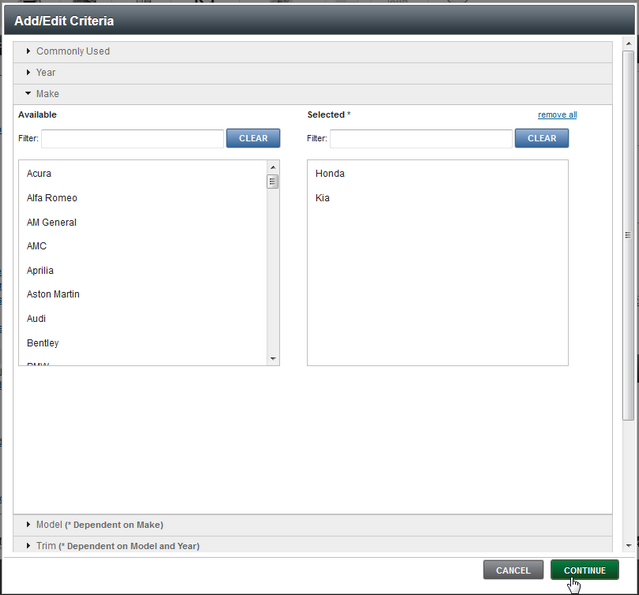Click the Available filter input field
Screen dimensions: 639x595
(132, 139)
